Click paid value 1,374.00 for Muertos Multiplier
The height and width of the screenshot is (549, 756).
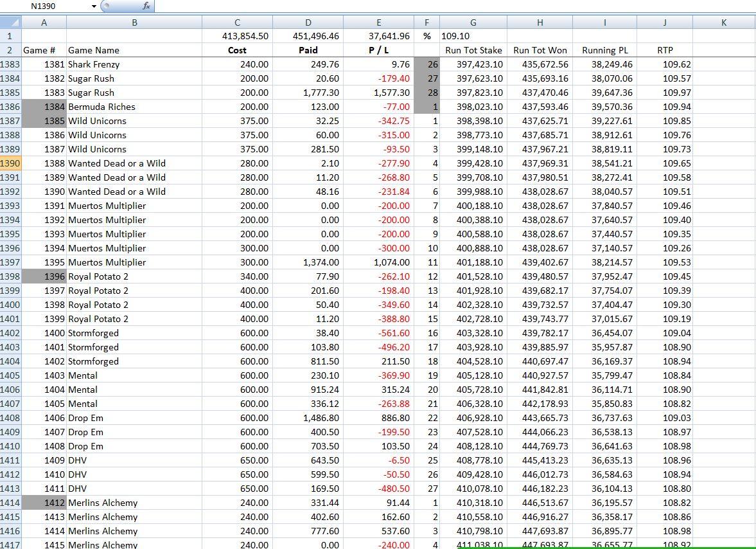[308, 262]
